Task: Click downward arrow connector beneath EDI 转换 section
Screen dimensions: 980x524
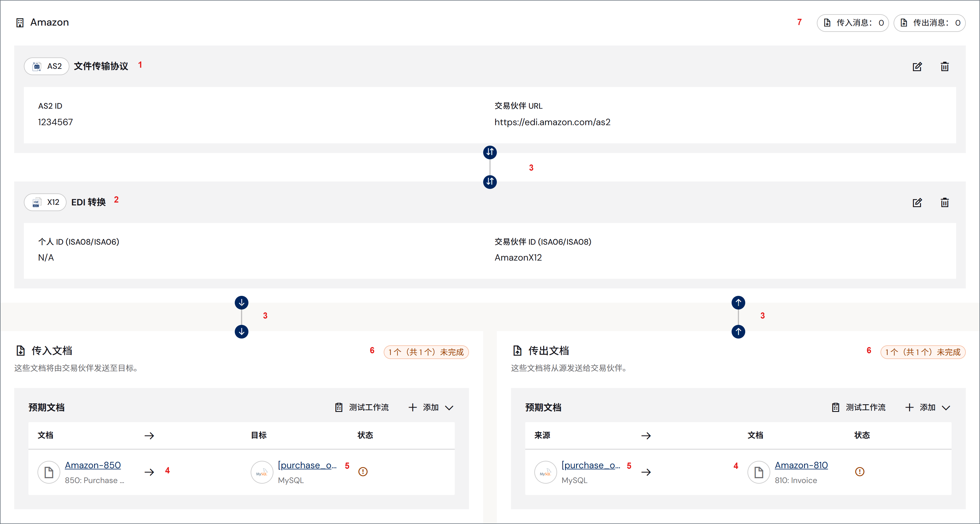Action: pos(242,303)
